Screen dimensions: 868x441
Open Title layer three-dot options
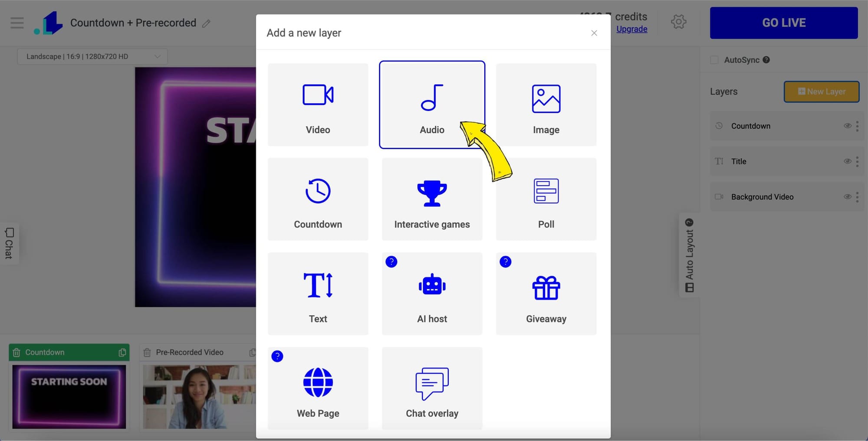click(x=857, y=161)
